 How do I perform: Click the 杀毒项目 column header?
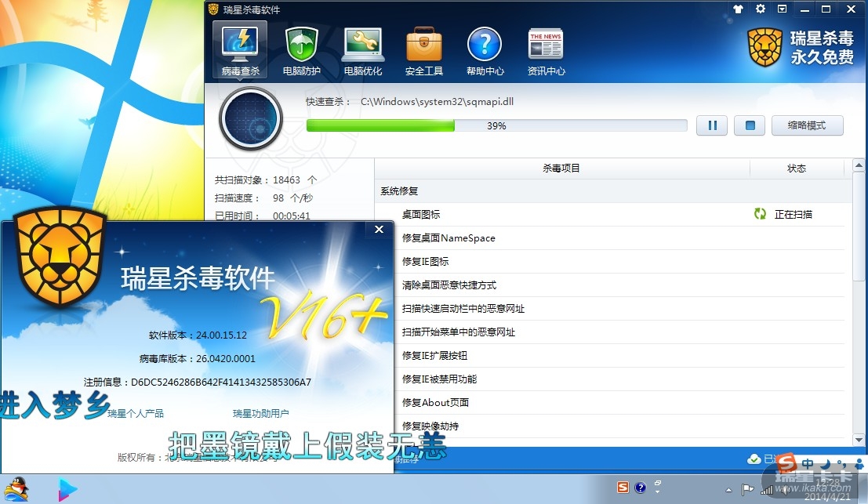point(561,169)
